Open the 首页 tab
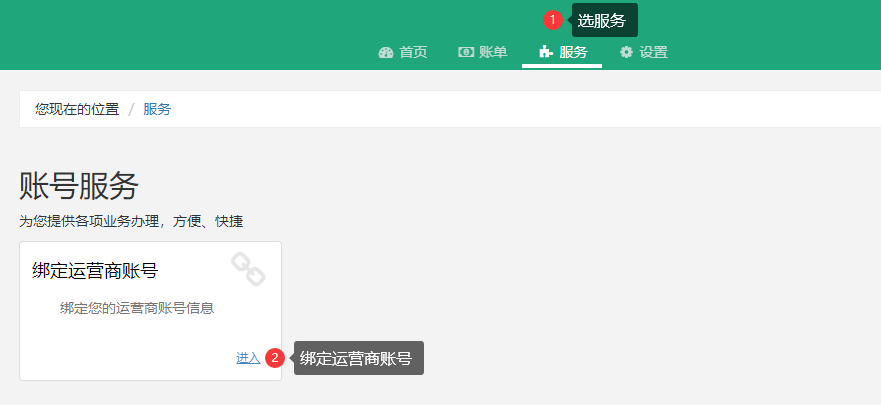Viewport: 881px width, 405px height. pos(403,52)
